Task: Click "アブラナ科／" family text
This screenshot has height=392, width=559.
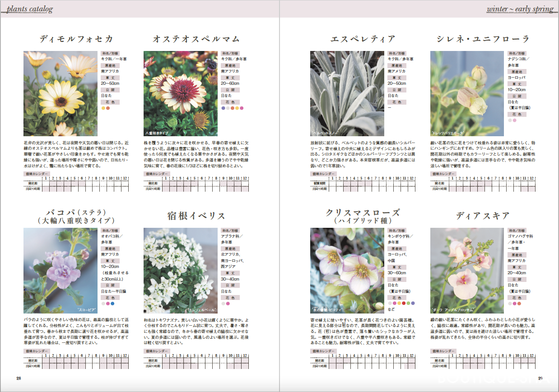Action: [232, 236]
